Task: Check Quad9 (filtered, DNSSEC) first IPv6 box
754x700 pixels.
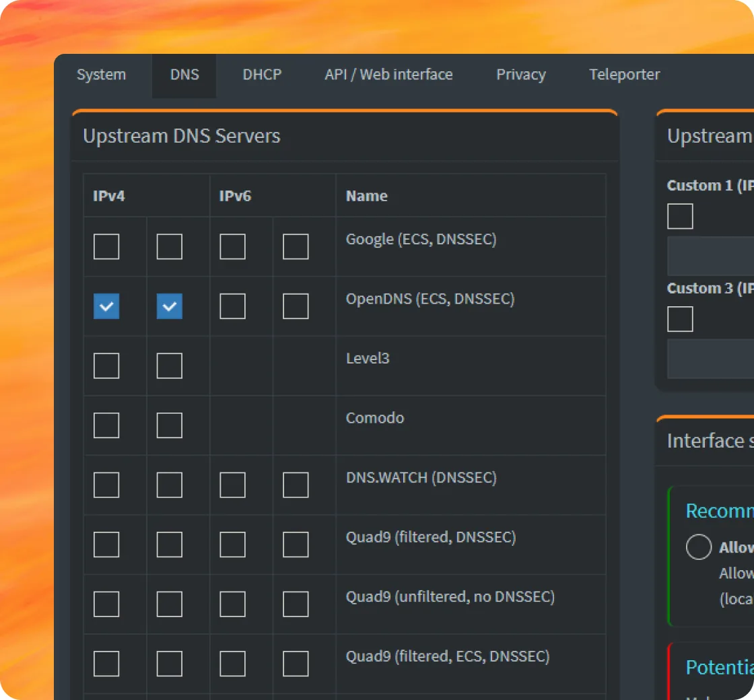Action: click(x=232, y=545)
